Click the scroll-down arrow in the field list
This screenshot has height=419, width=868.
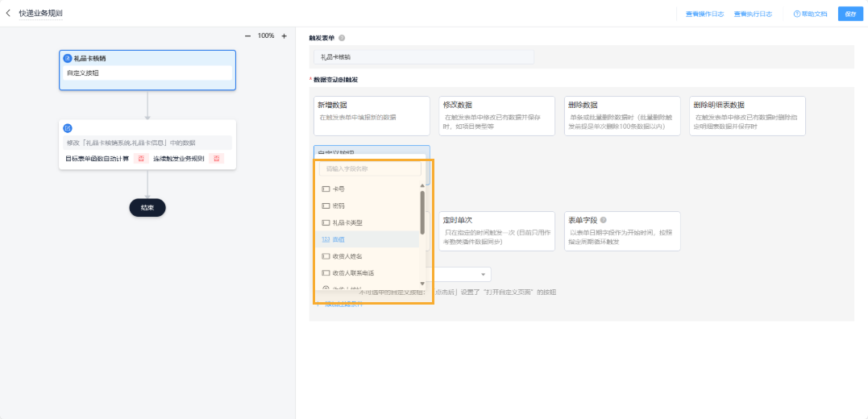(x=422, y=284)
